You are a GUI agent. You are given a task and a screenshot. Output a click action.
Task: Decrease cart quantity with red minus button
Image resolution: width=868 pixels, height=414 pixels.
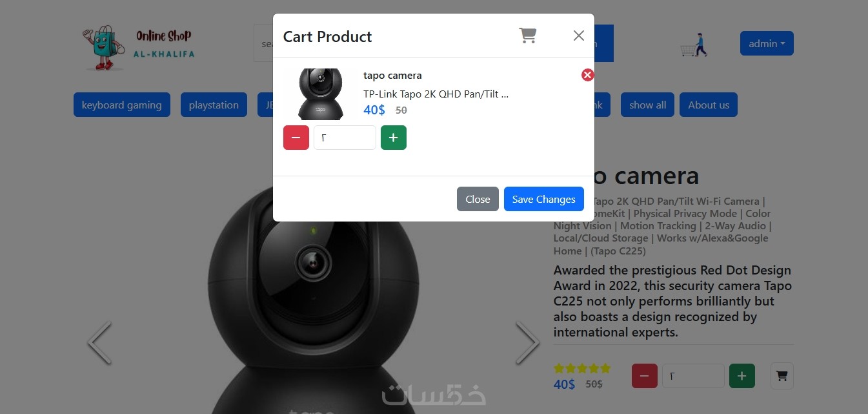pos(296,138)
